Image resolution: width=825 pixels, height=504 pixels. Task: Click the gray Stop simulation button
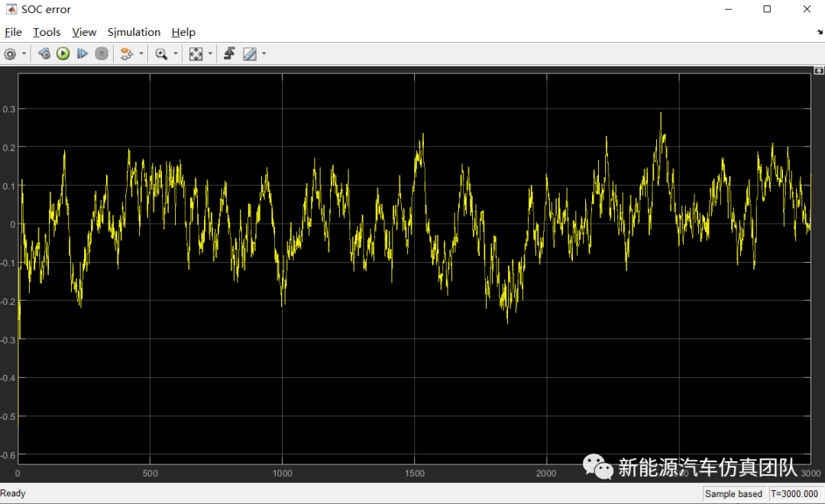(x=102, y=53)
